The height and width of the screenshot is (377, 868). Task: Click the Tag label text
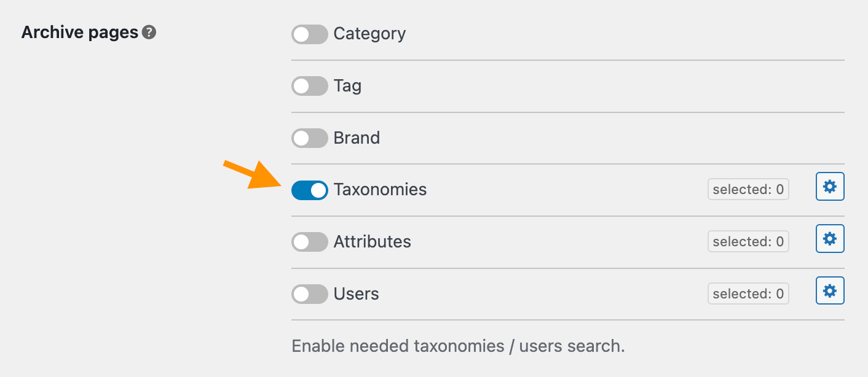tap(347, 86)
